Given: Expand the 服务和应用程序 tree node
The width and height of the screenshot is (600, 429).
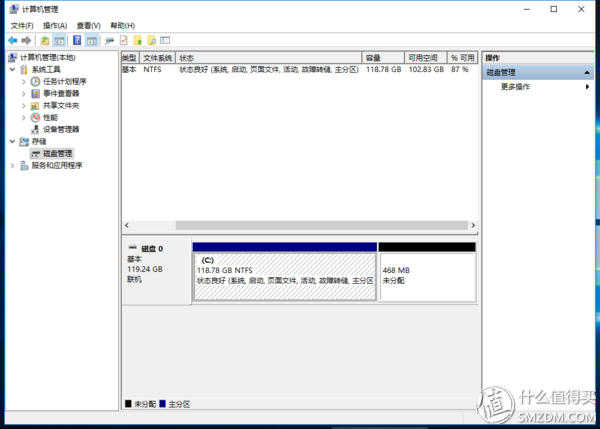Looking at the screenshot, I should point(12,165).
